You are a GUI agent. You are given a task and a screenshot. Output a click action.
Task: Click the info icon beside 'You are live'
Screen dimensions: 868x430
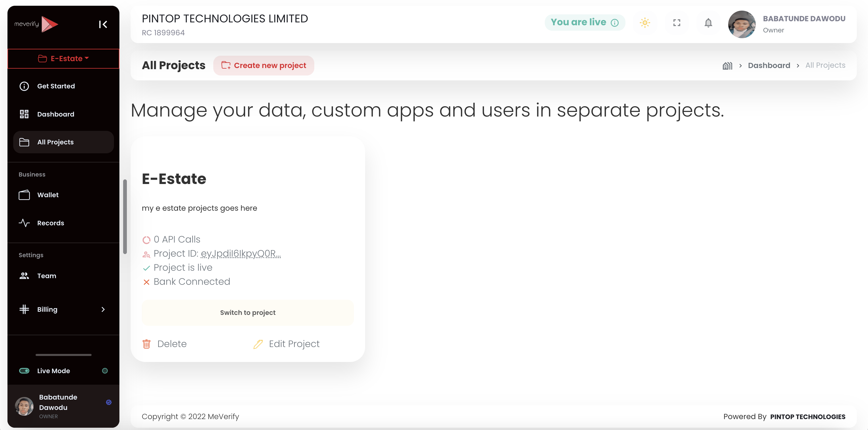coord(615,23)
